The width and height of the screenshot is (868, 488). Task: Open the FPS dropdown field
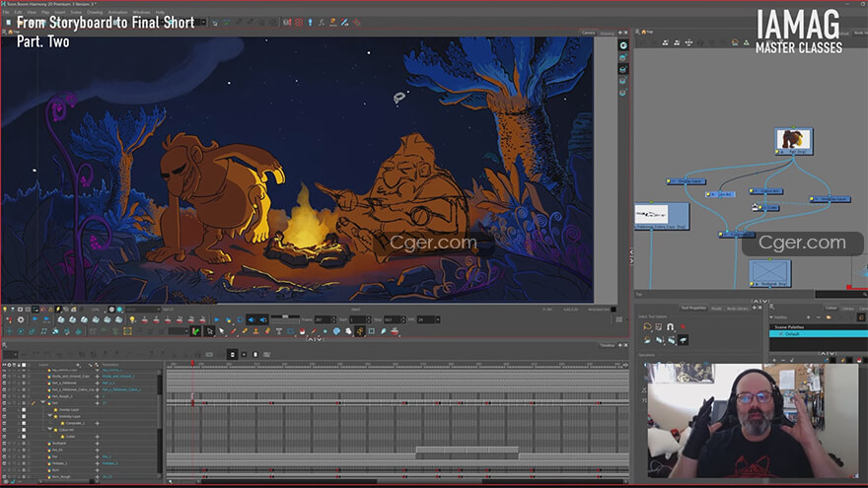428,319
